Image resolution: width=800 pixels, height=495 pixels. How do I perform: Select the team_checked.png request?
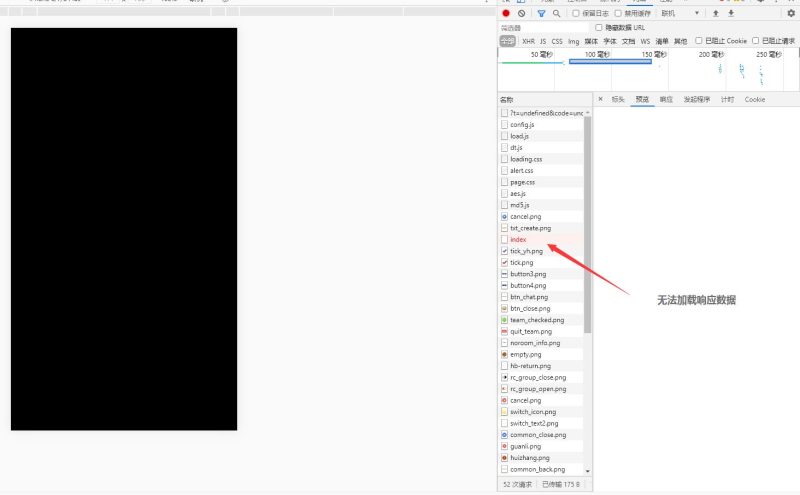click(541, 320)
